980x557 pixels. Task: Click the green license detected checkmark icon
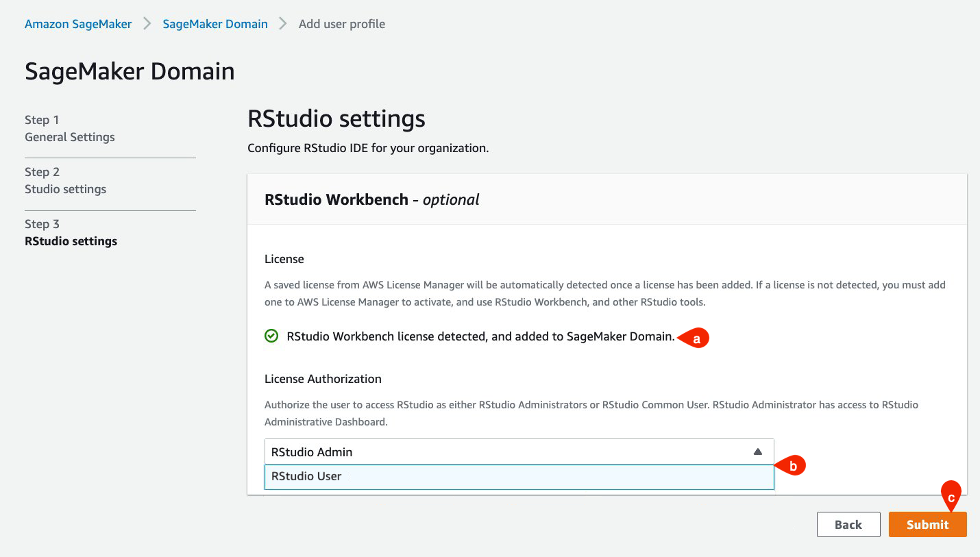point(271,336)
